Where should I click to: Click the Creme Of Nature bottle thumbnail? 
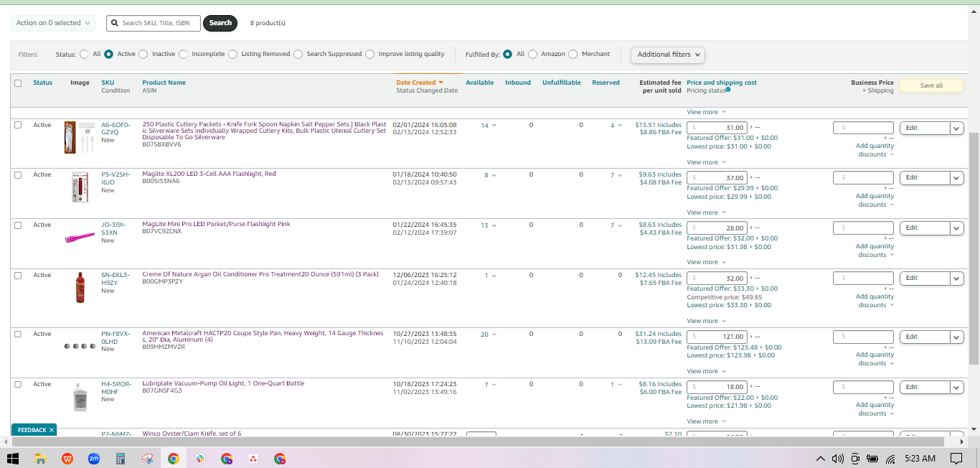click(80, 287)
